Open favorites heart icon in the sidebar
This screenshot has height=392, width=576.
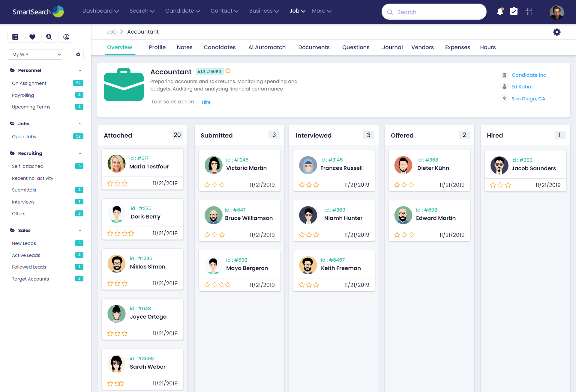coord(32,37)
